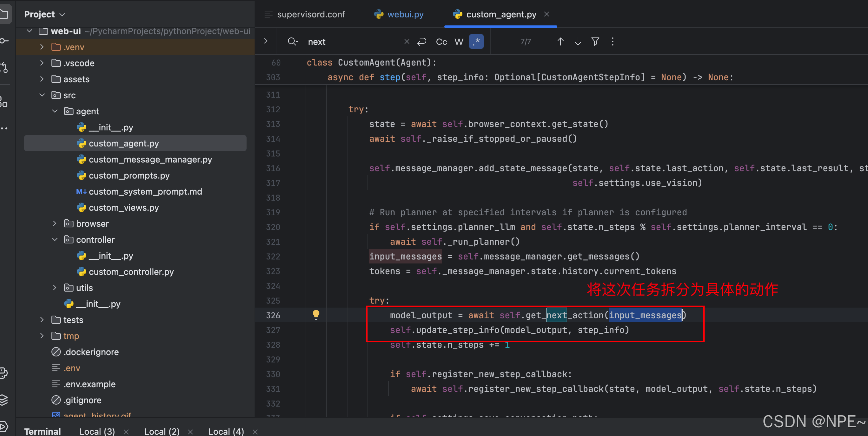The height and width of the screenshot is (436, 868).
Task: Switch to the webui.py tab
Action: 405,14
